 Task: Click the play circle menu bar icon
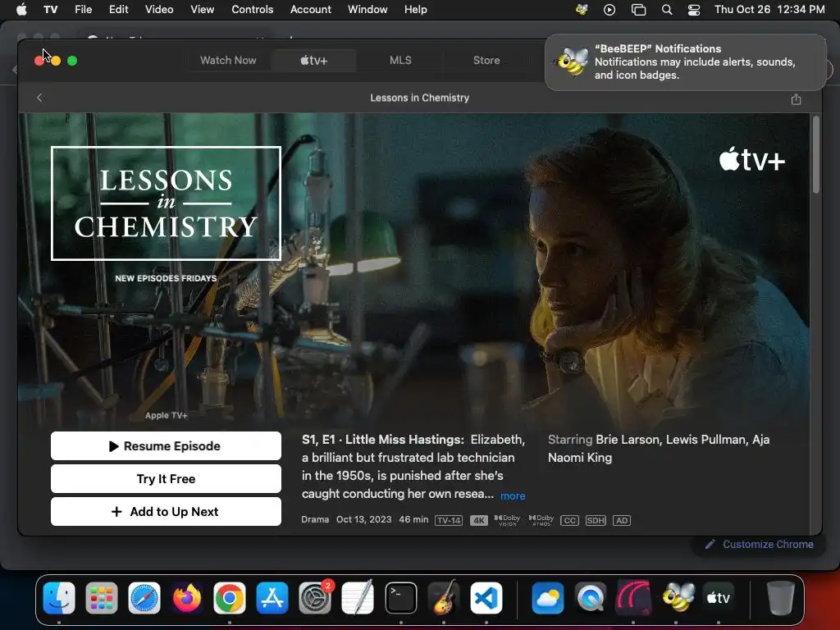(x=609, y=10)
